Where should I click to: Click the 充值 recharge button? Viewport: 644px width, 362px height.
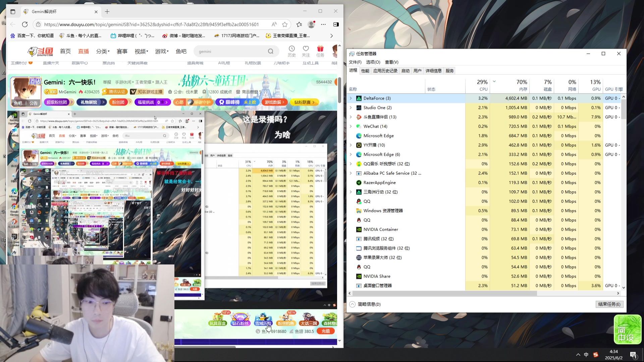click(x=325, y=331)
